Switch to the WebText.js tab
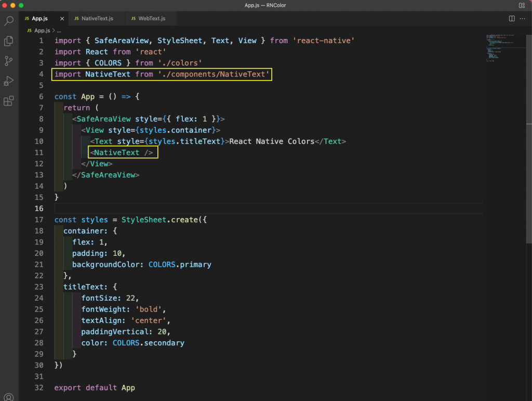This screenshot has height=401, width=532. (151, 17)
